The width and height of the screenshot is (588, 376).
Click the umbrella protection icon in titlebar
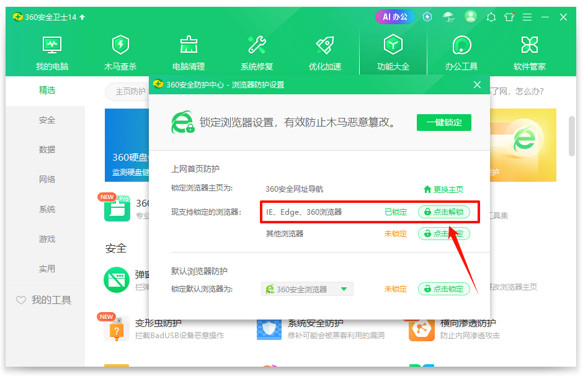pyautogui.click(x=450, y=17)
